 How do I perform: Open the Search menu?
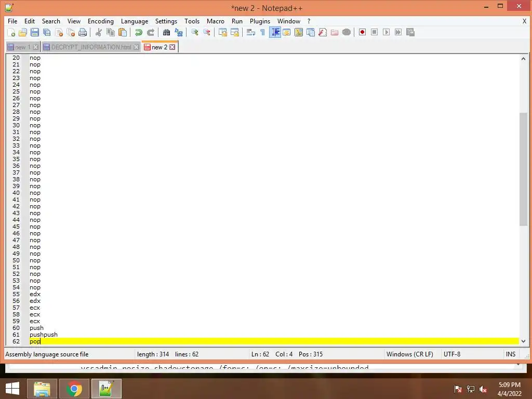[x=51, y=21]
